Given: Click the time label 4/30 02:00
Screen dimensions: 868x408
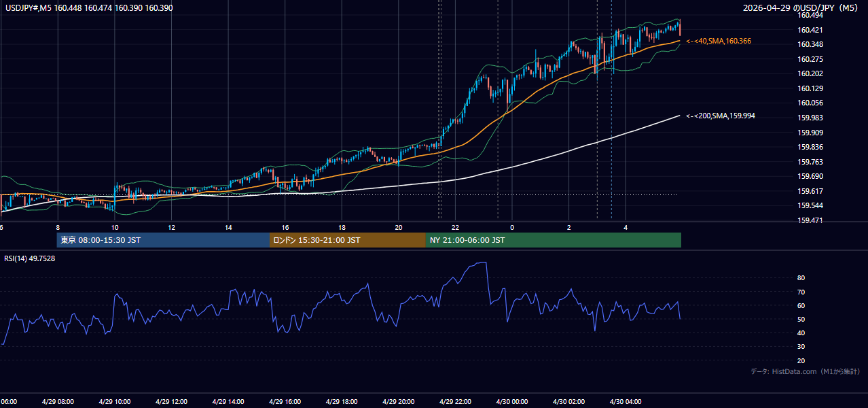Looking at the screenshot, I should (x=568, y=402).
